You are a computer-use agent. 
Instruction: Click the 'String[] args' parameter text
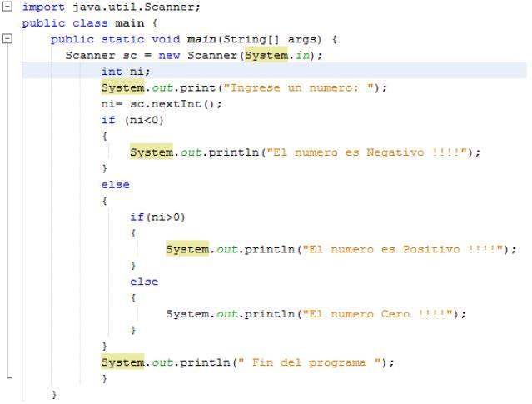(x=270, y=40)
